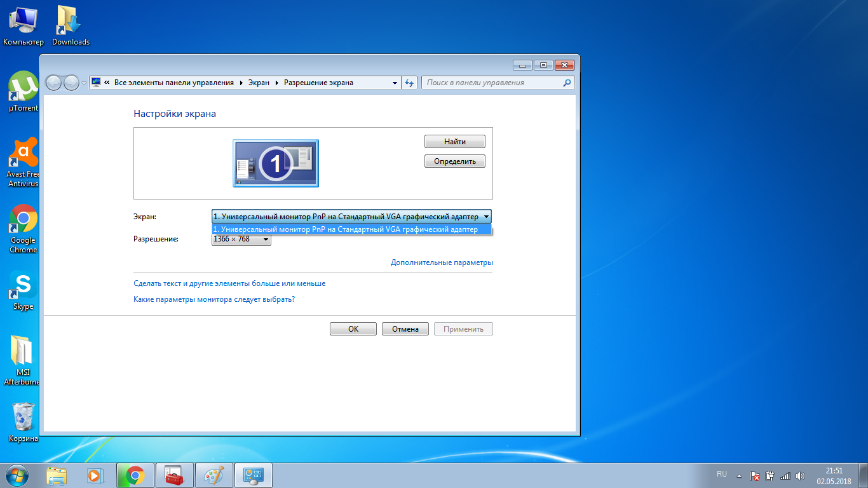
Task: Open the Windows Start menu
Action: click(18, 475)
